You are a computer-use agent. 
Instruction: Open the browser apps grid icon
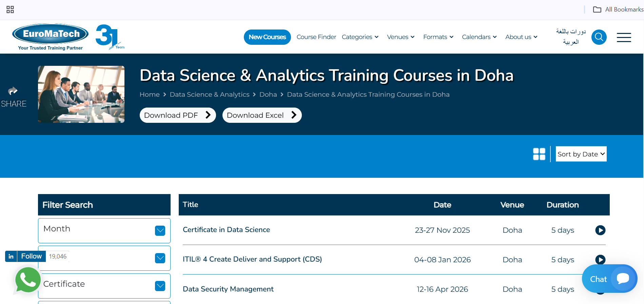coord(10,9)
